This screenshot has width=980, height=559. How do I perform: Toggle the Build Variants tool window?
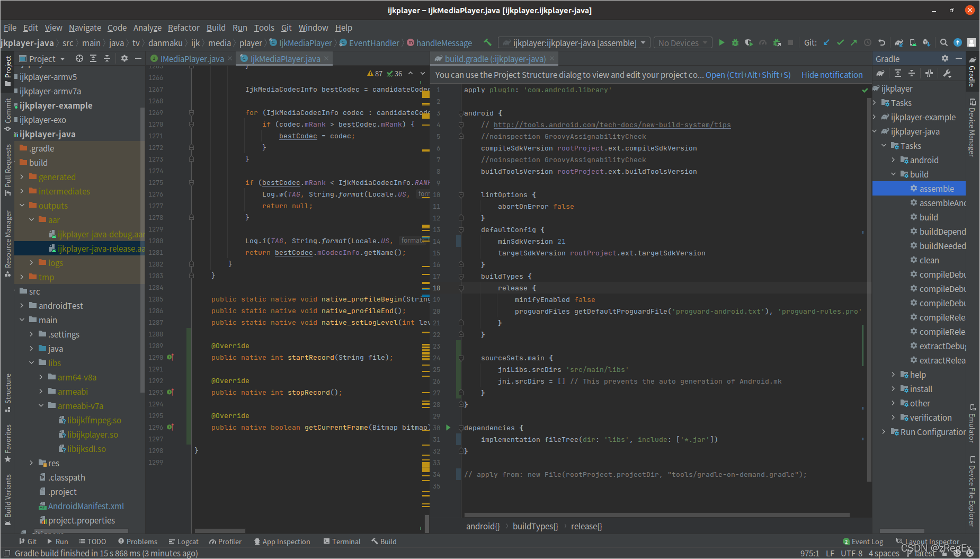pos(8,499)
